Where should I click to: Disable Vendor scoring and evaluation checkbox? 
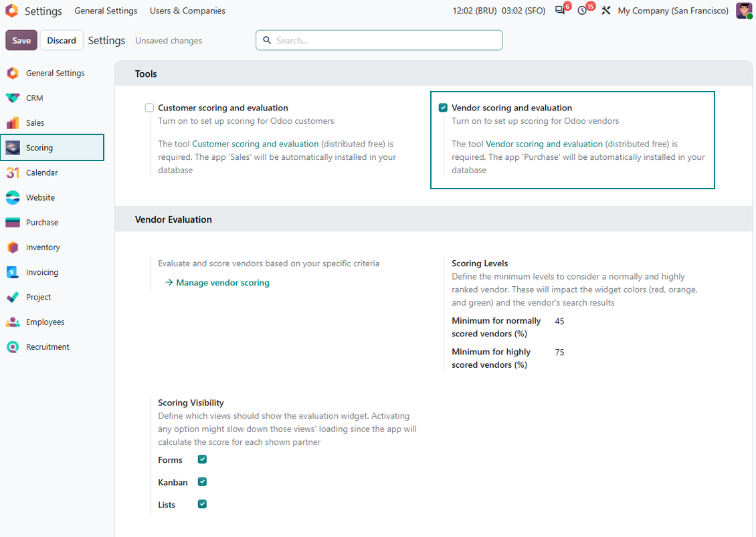pyautogui.click(x=443, y=108)
